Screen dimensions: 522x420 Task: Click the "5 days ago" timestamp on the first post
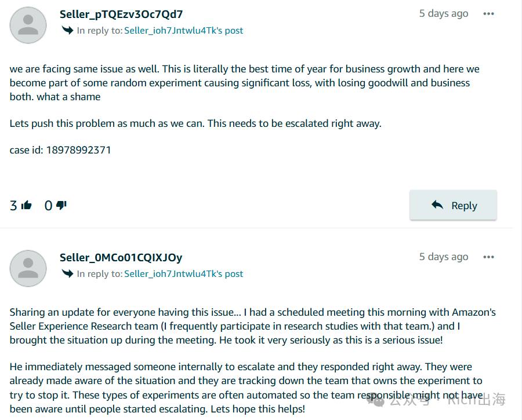444,14
